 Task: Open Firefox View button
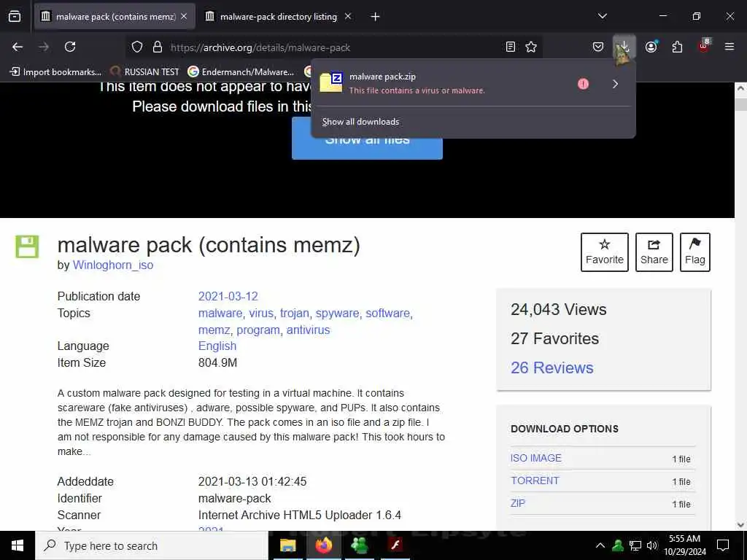(15, 17)
